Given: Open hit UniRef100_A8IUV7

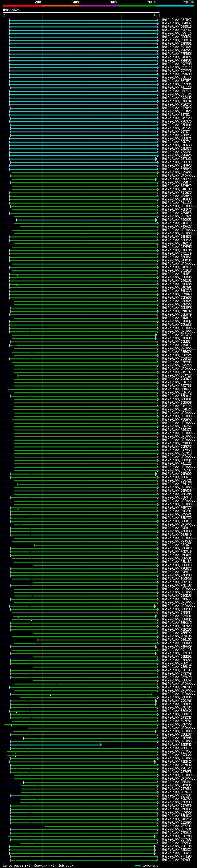Looking at the screenshot, I should point(177,20).
